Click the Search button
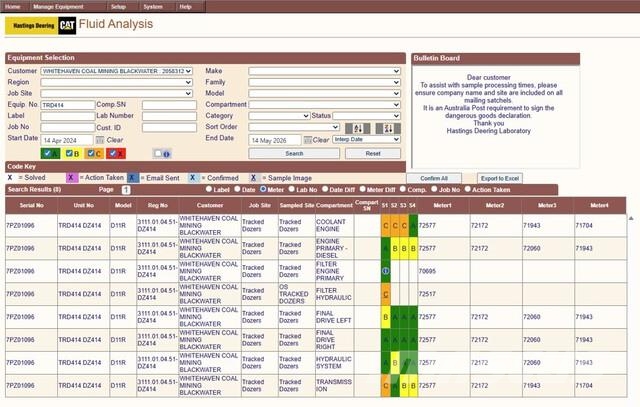This screenshot has height=407, width=640. click(294, 153)
